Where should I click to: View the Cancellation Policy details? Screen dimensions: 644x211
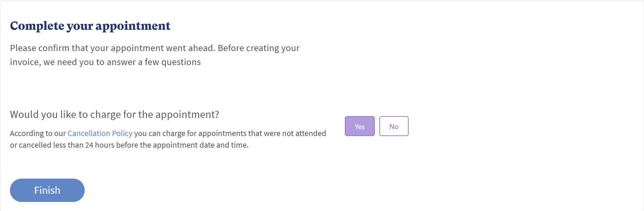tap(100, 133)
